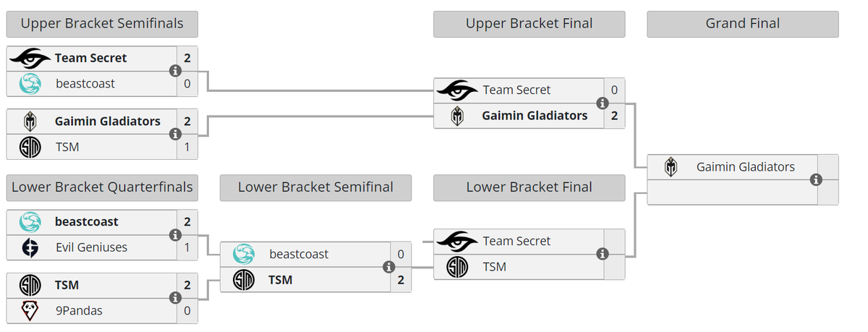
Task: Click Lower Bracket Semifinal header
Action: click(x=315, y=187)
